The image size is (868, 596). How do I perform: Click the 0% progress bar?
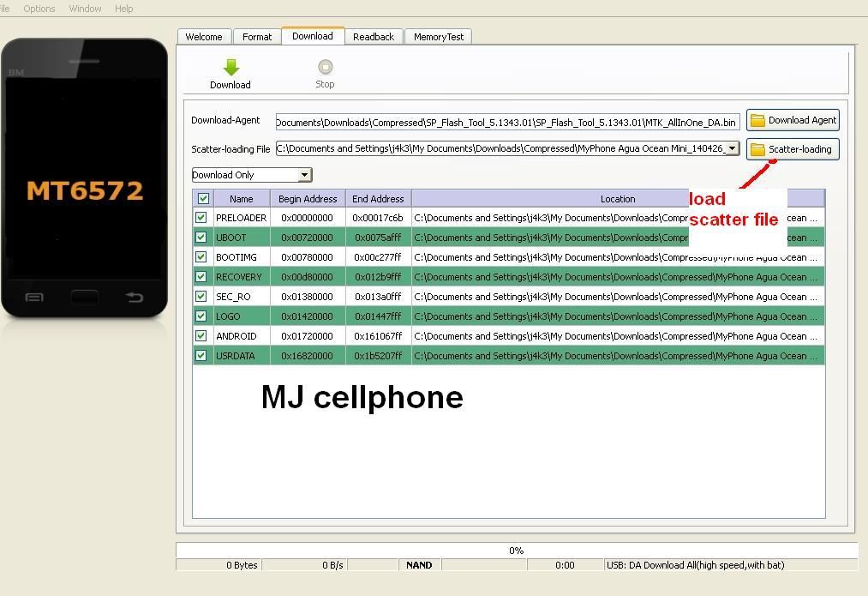[516, 551]
